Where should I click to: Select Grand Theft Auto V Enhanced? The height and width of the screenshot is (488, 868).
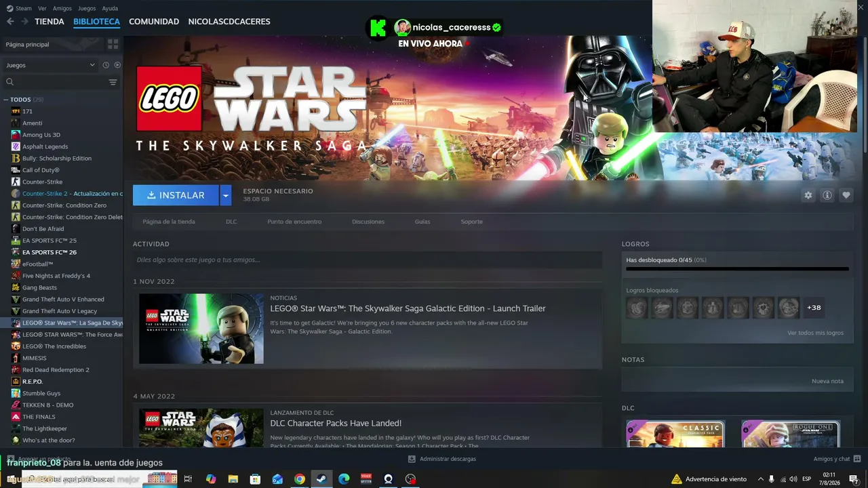tap(63, 299)
